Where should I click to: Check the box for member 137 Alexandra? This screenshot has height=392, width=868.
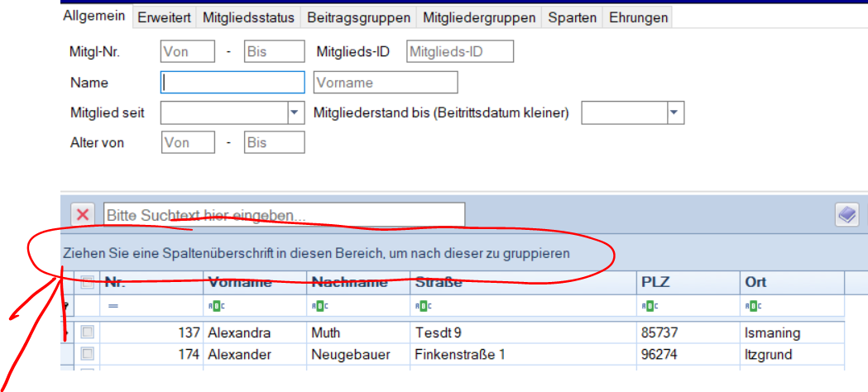pos(88,332)
